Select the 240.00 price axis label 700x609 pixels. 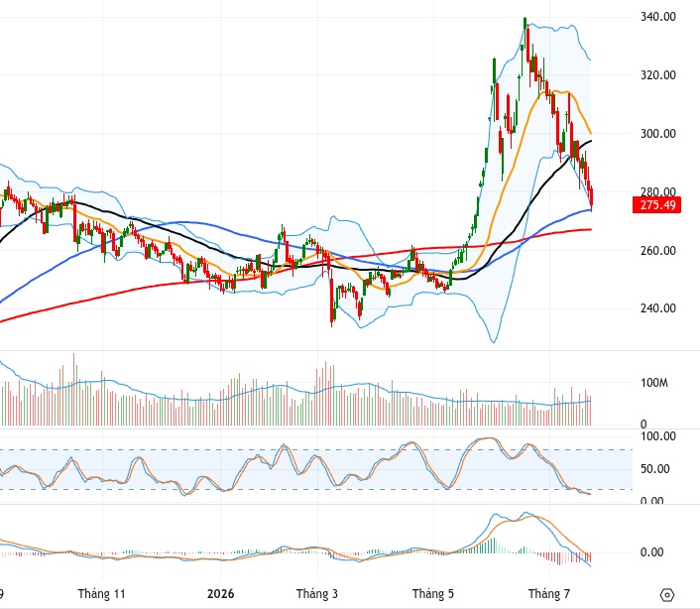click(658, 308)
